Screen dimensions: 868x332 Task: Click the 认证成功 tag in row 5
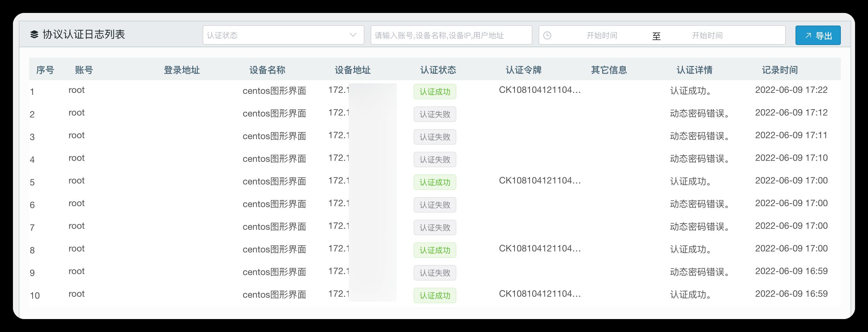click(435, 183)
